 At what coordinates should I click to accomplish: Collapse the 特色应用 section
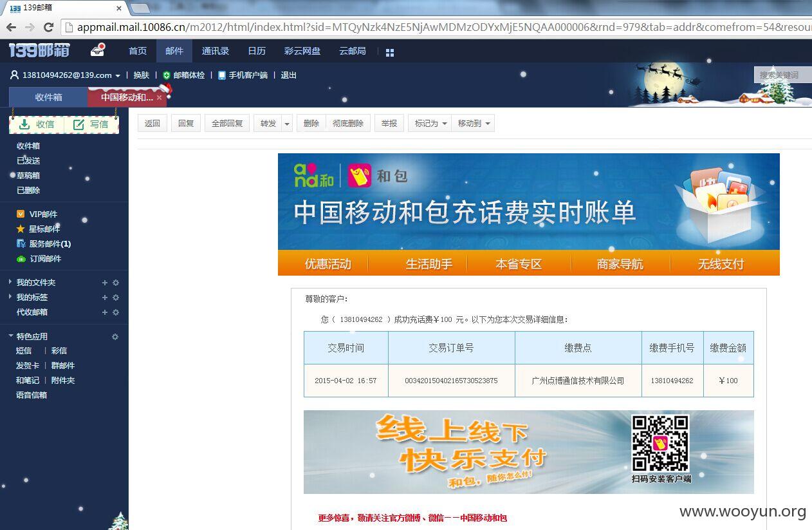(10, 336)
